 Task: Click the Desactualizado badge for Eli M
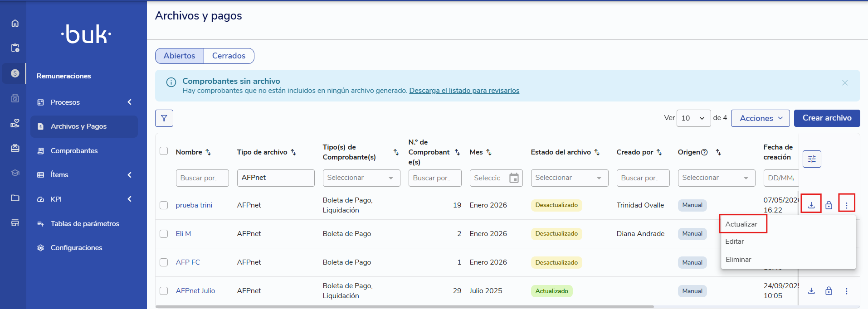click(x=556, y=234)
